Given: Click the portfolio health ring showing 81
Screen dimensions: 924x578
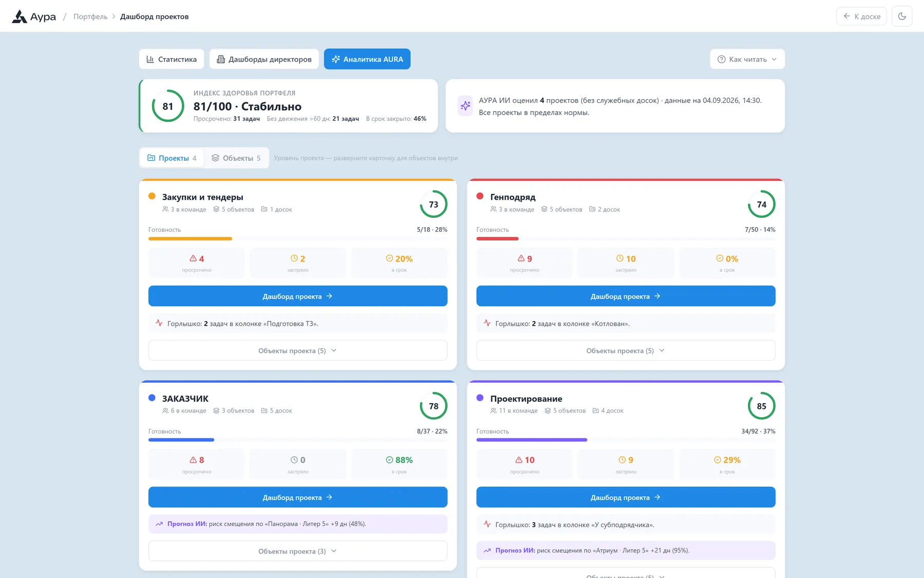Looking at the screenshot, I should (168, 106).
